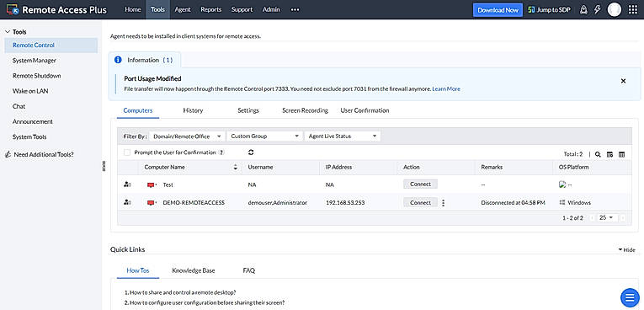644x310 pixels.
Task: Click the Need Additional Tools thumbs-up icon
Action: (x=8, y=155)
